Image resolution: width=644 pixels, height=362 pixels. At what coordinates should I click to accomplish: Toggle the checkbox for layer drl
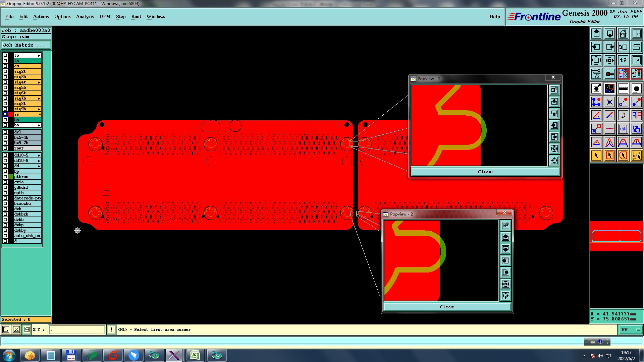[5, 132]
